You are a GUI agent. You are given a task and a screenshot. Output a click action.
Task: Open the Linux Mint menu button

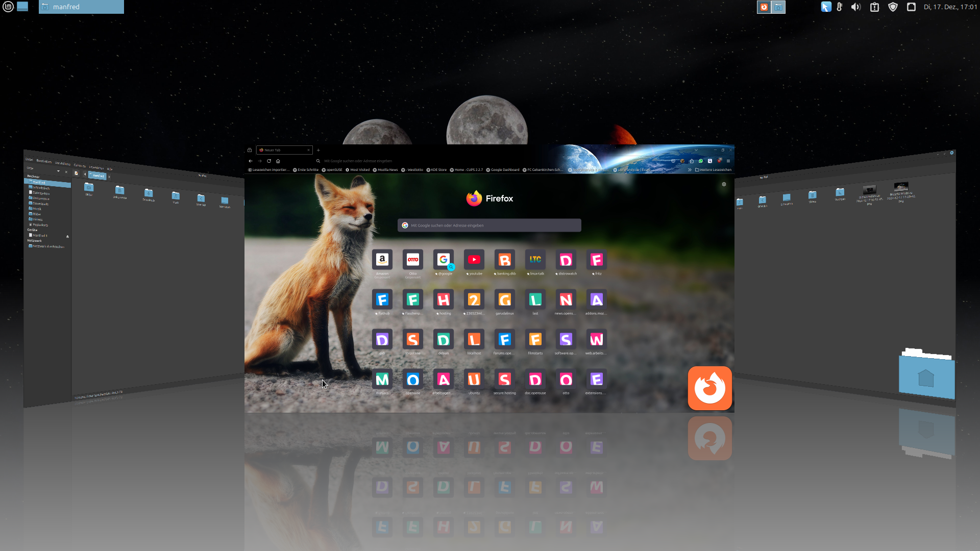point(8,7)
